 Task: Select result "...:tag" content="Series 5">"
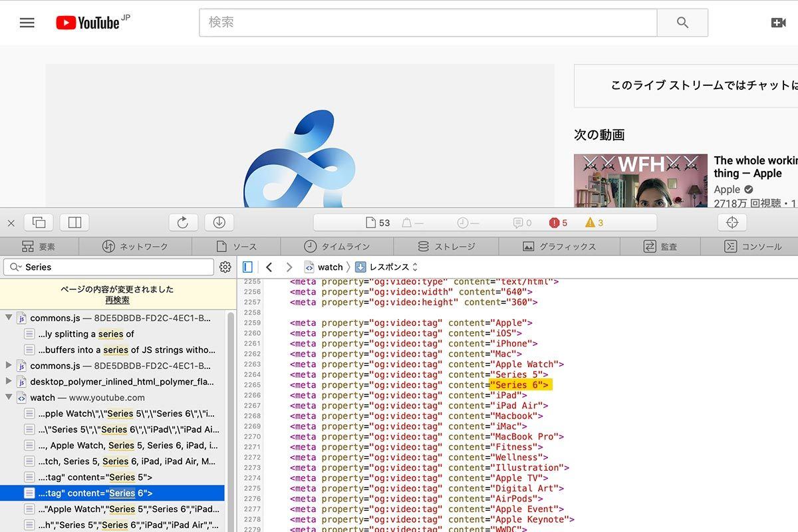click(112, 477)
